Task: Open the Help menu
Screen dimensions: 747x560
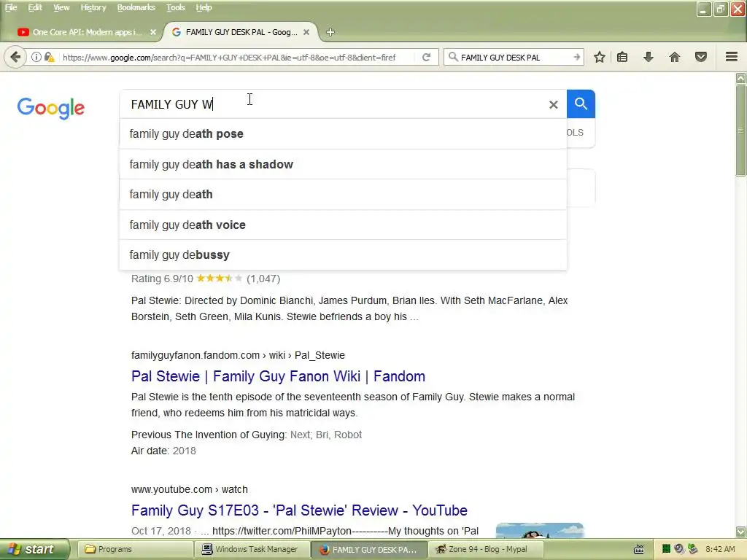Action: 204,7
